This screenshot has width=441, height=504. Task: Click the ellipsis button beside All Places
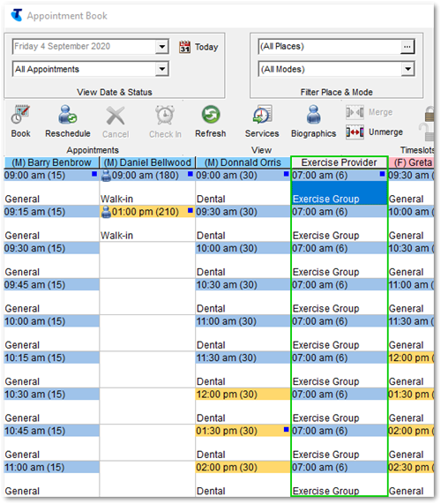click(x=407, y=47)
